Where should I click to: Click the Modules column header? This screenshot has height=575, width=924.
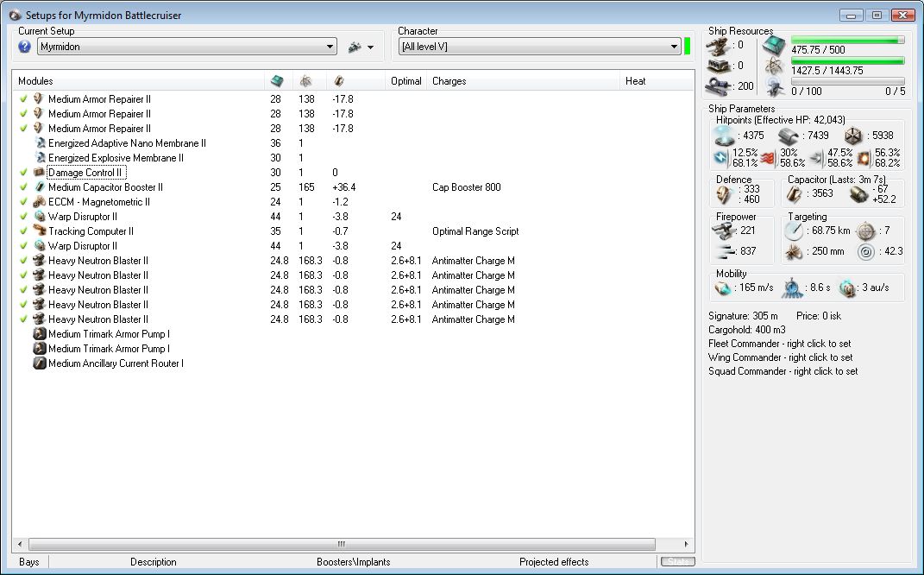click(139, 81)
